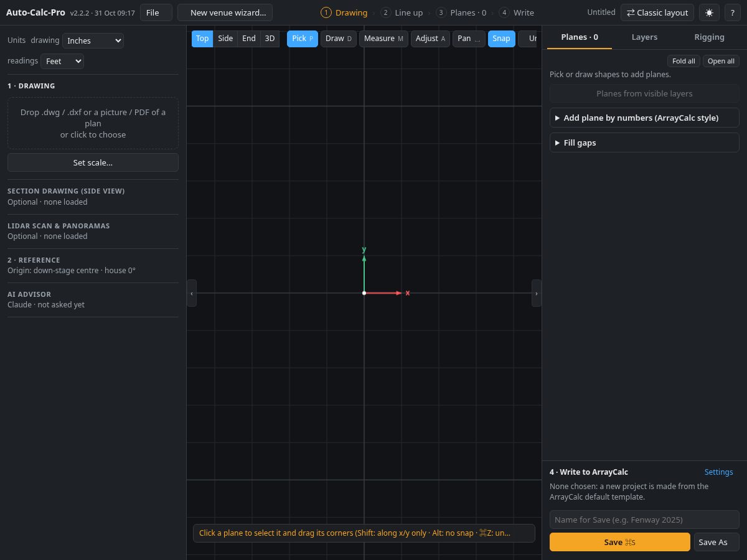
Task: Open drawing units Inches dropdown
Action: (93, 40)
